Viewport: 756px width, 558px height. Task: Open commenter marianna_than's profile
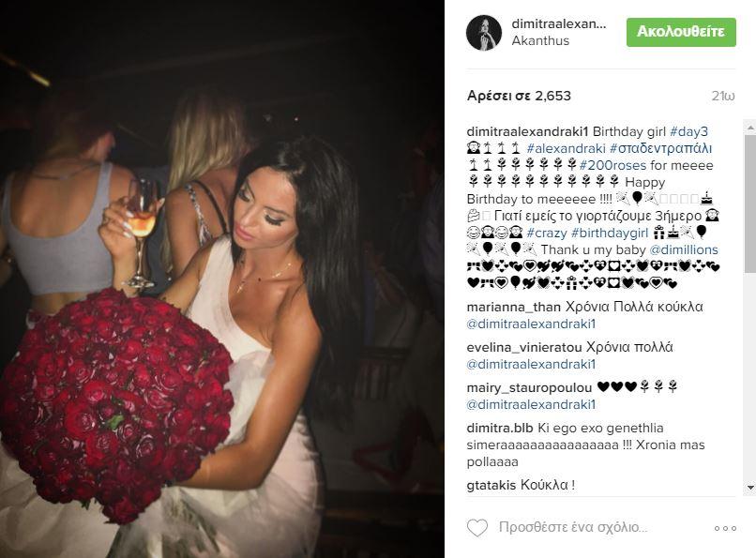pyautogui.click(x=513, y=307)
